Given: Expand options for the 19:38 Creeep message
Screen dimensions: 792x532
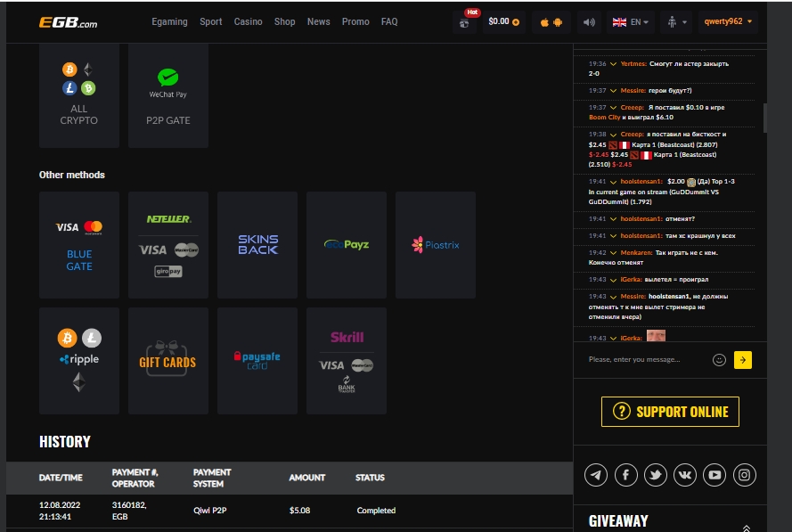Looking at the screenshot, I should coord(613,135).
